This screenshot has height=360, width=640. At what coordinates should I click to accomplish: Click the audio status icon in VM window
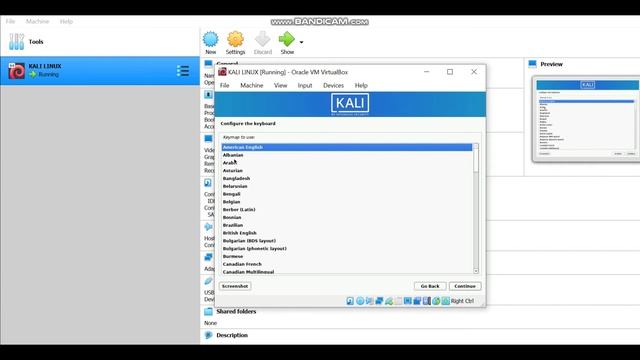369,301
